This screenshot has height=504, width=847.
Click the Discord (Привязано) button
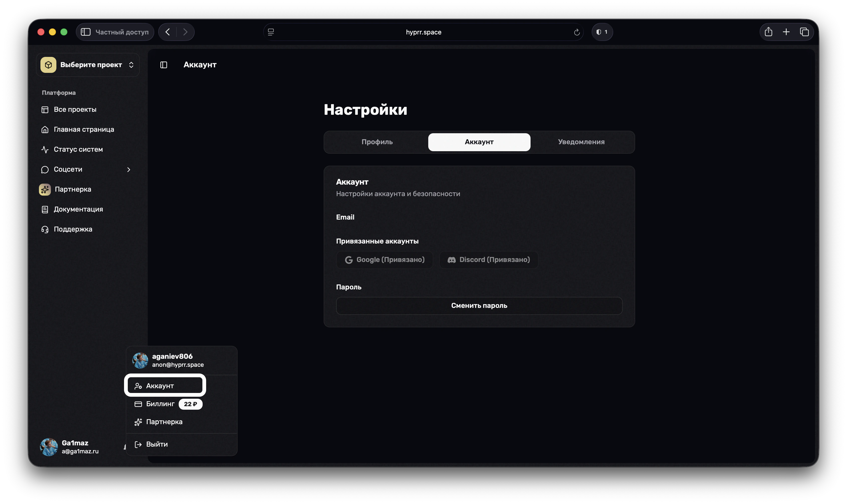pyautogui.click(x=488, y=260)
